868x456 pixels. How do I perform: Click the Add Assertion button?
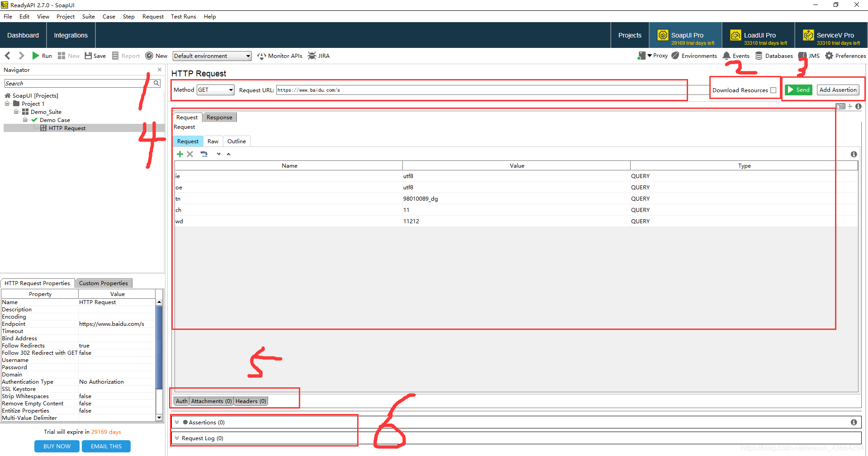[838, 89]
